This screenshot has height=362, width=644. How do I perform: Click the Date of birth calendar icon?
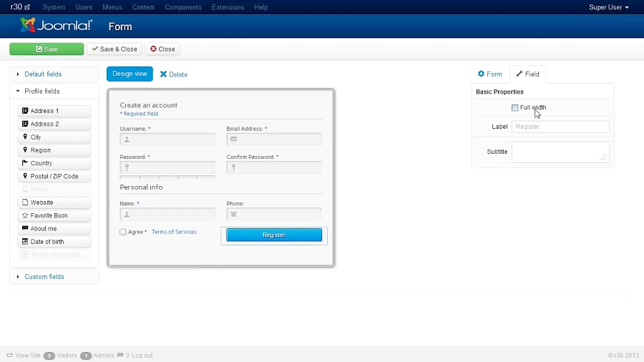pyautogui.click(x=25, y=242)
